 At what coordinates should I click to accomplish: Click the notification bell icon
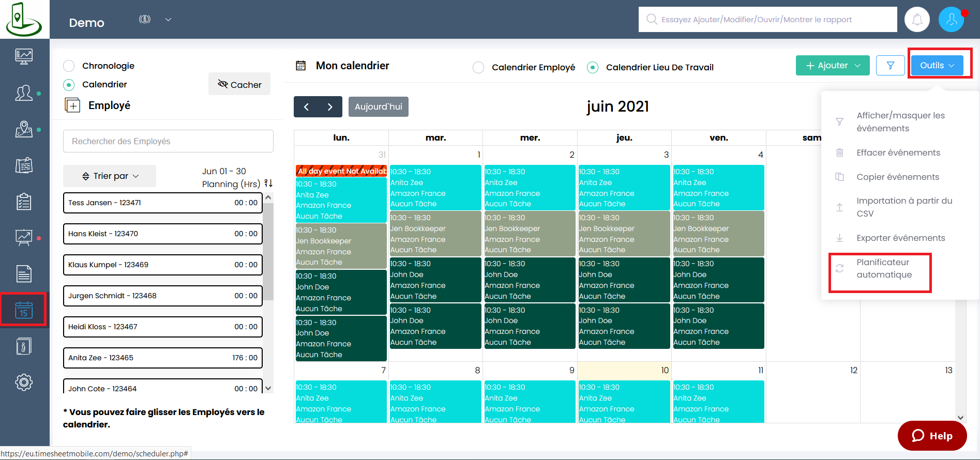[917, 20]
